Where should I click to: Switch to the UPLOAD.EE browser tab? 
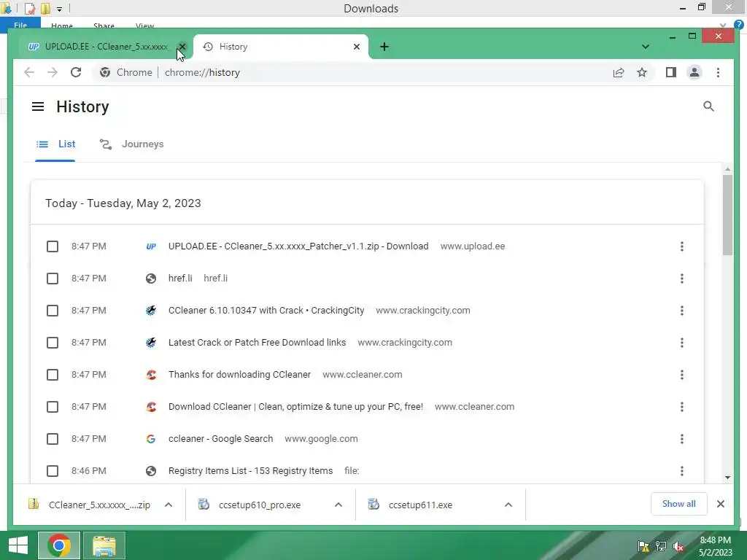click(x=100, y=47)
